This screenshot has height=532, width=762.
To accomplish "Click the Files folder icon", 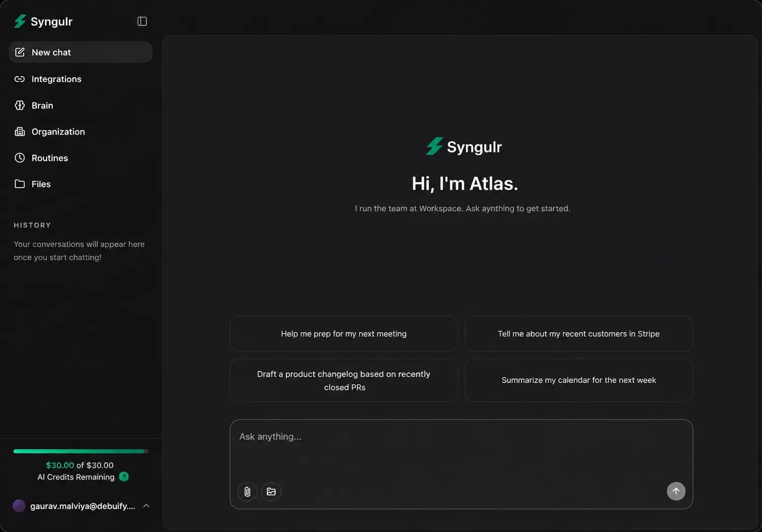I will click(x=20, y=184).
